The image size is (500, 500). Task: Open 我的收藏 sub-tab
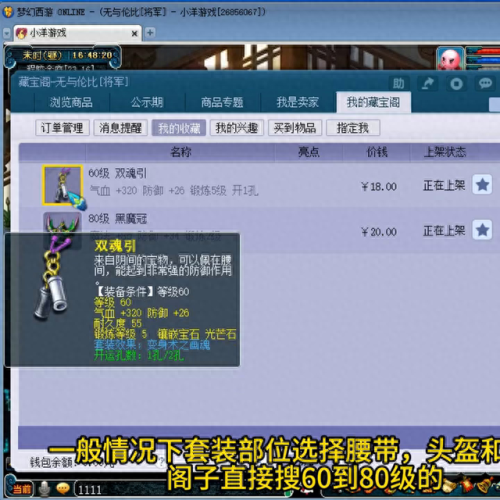(x=179, y=128)
